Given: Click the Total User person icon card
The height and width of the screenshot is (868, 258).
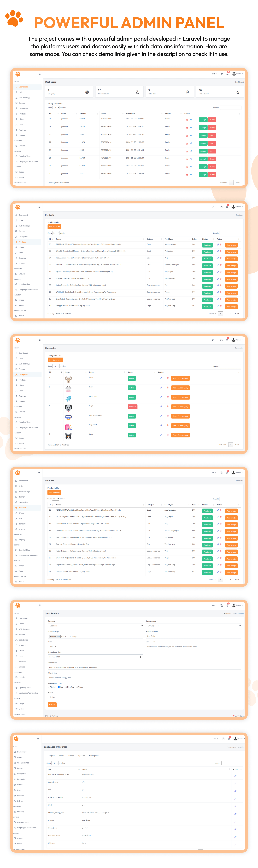Looking at the screenshot, I should [188, 92].
